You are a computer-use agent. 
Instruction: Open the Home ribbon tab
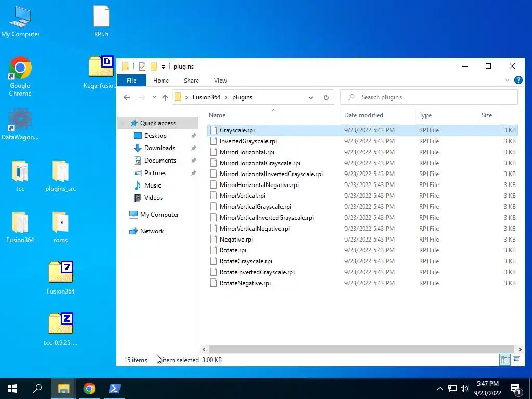[x=161, y=81]
